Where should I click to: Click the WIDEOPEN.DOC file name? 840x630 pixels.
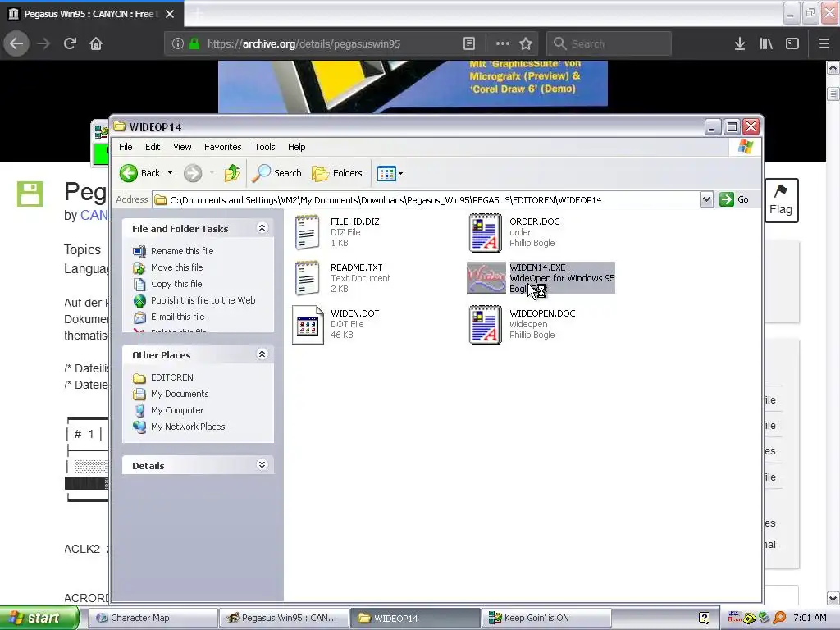pyautogui.click(x=542, y=314)
